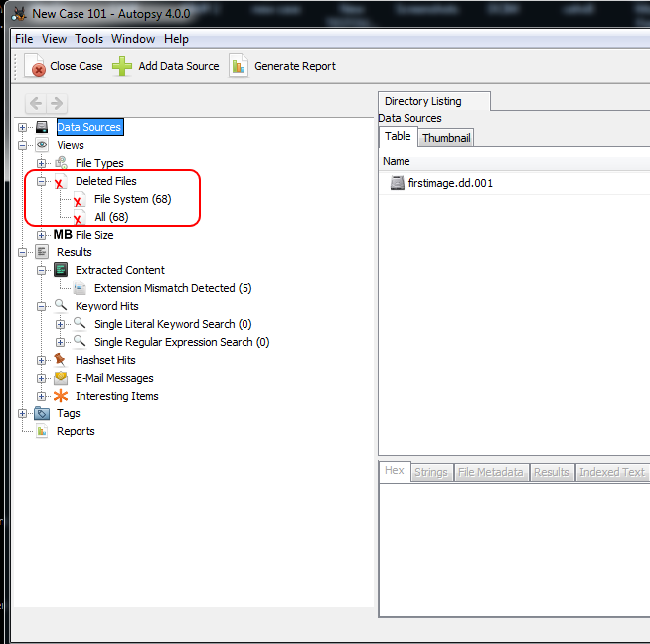This screenshot has width=650, height=644.
Task: Click the Generate Report button label
Action: (295, 66)
